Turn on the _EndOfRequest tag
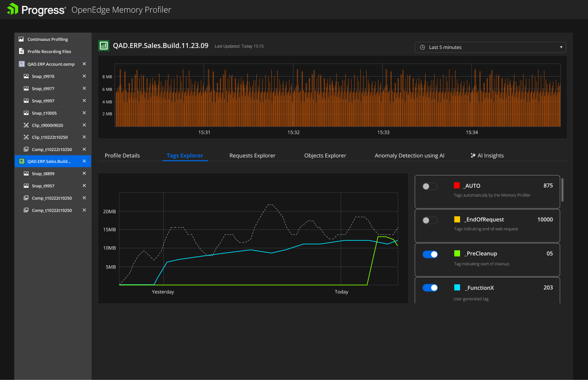This screenshot has width=588, height=380. coord(430,220)
